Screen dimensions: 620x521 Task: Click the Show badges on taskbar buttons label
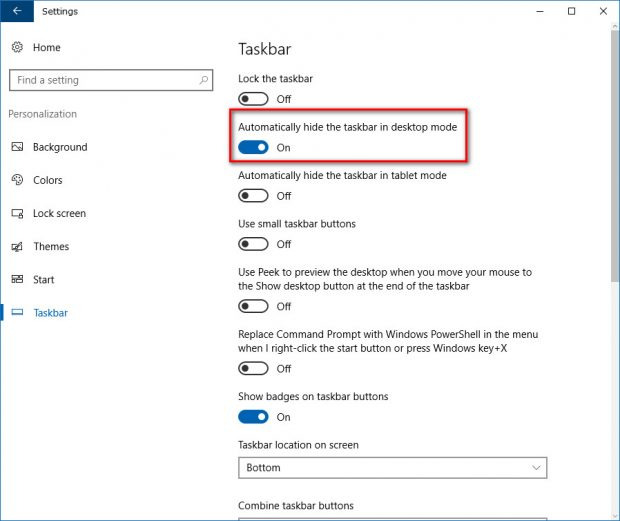coord(313,396)
